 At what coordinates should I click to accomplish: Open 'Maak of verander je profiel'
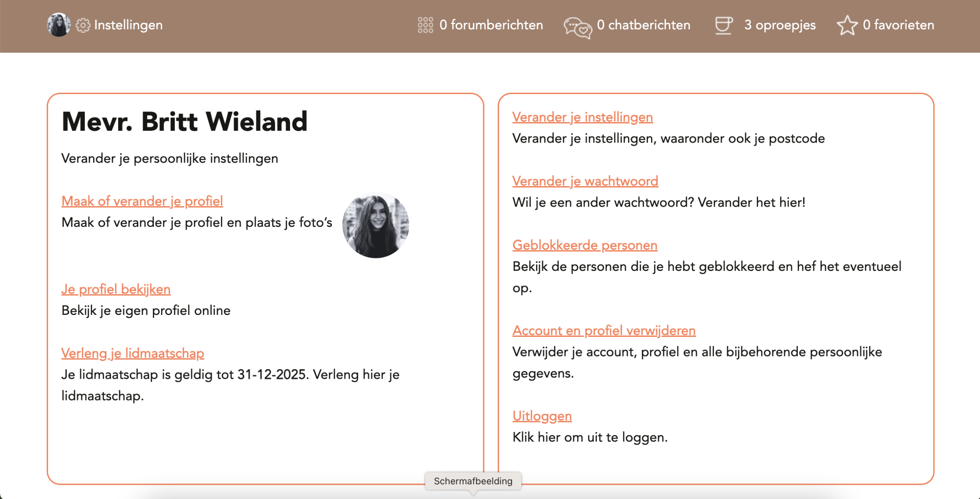click(x=142, y=201)
